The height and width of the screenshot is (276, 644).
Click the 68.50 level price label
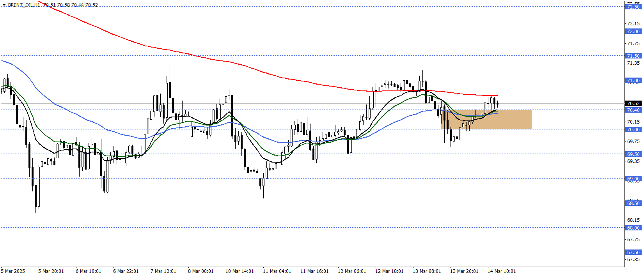coord(633,203)
